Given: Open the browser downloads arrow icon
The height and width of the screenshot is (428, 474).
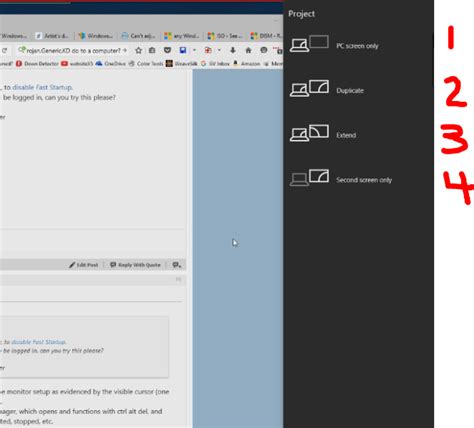Looking at the screenshot, I should 233,50.
